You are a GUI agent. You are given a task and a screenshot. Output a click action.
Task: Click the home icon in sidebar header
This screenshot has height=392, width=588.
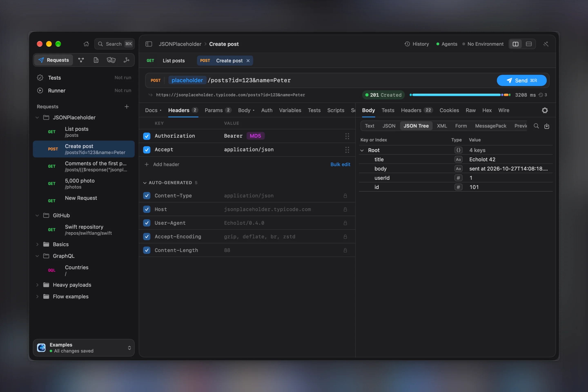86,44
